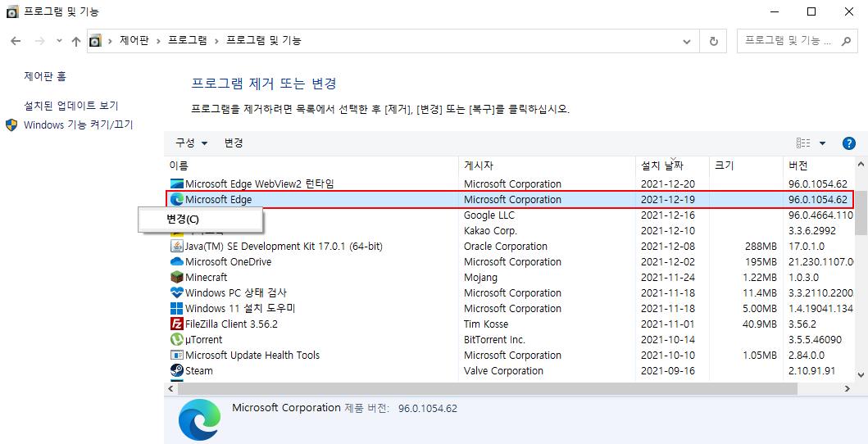Click the Tim Kosse publisher cell
868x444 pixels.
coord(486,324)
